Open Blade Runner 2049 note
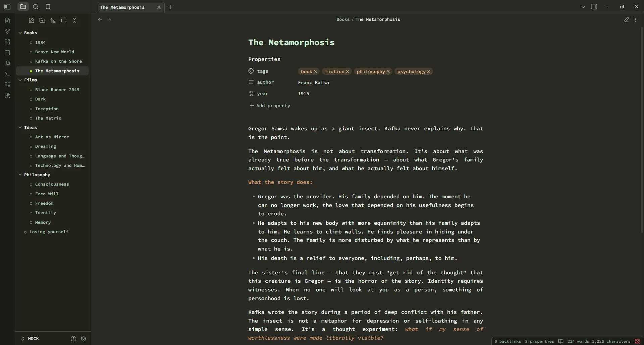The height and width of the screenshot is (345, 644). click(x=57, y=90)
